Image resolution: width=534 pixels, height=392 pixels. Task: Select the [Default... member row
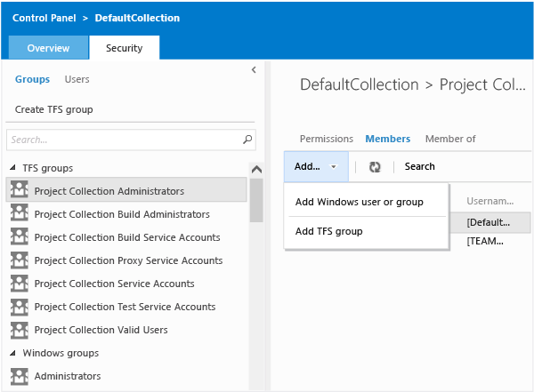pyautogui.click(x=490, y=222)
